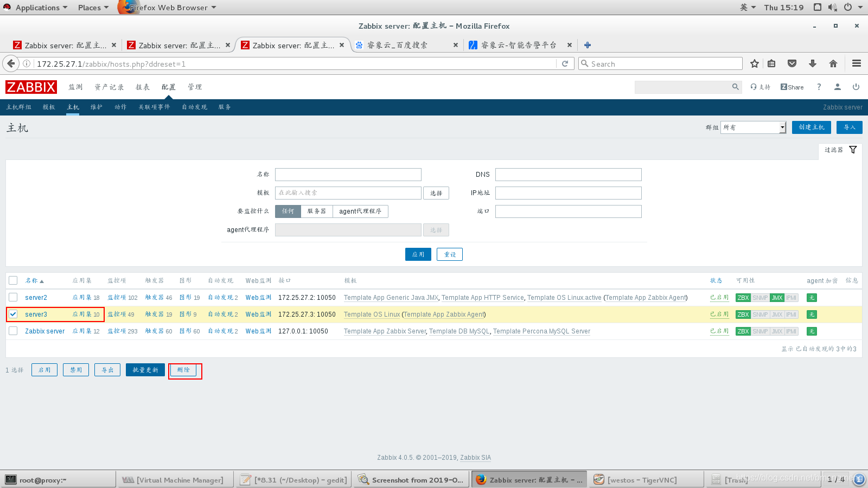The image size is (868, 488).
Task: Close the 睿象云-智能告警平台 tab
Action: point(570,45)
